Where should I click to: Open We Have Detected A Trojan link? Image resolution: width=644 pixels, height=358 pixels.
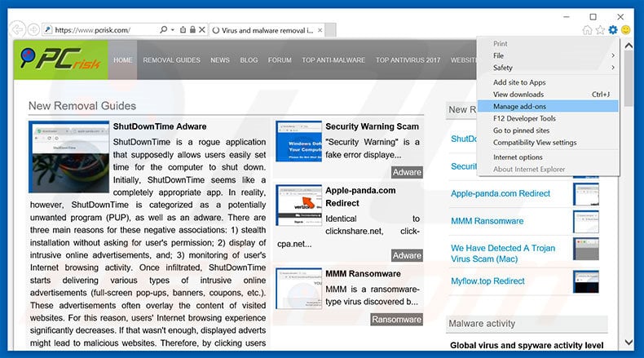(x=503, y=254)
